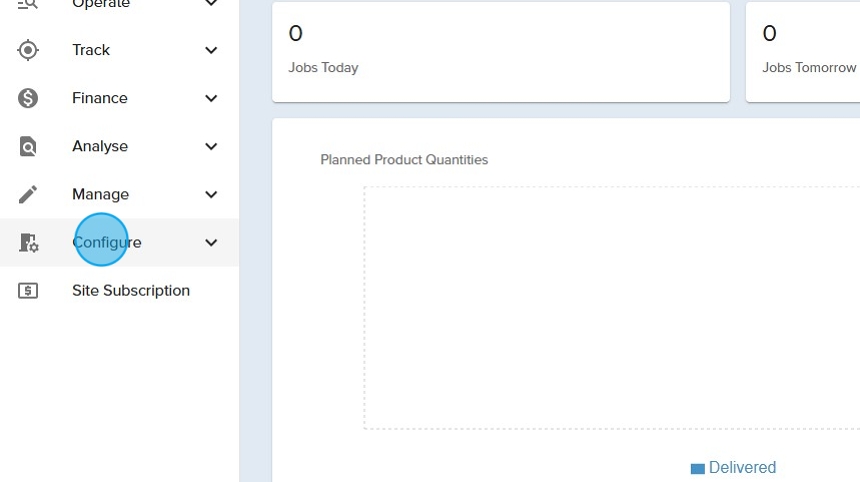Click the blue Delivered legend swatch
Screen dimensions: 860x482
(x=698, y=468)
